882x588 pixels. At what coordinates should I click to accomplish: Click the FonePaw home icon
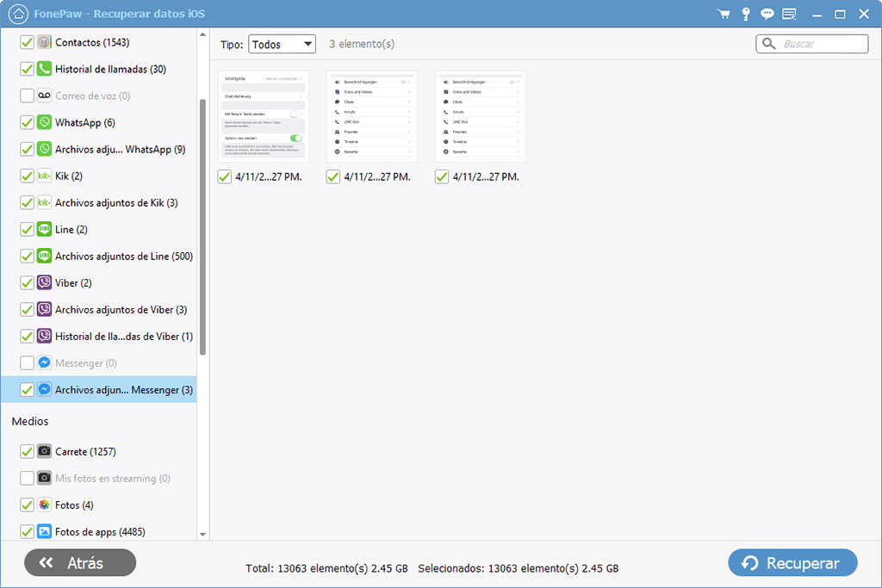click(18, 14)
